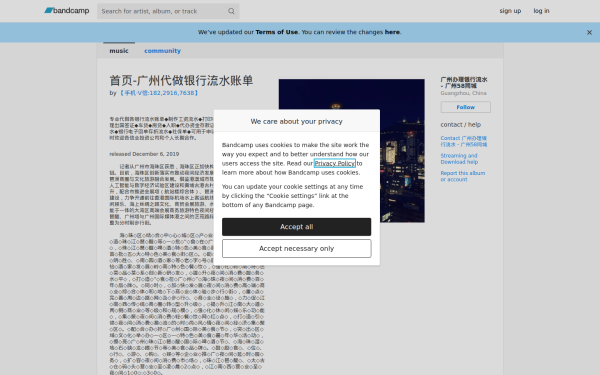Click the artist name in sidebar
The image size is (600, 375).
click(x=464, y=83)
